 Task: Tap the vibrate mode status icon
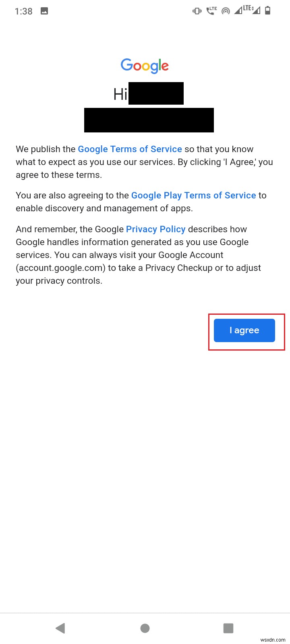[x=197, y=11]
